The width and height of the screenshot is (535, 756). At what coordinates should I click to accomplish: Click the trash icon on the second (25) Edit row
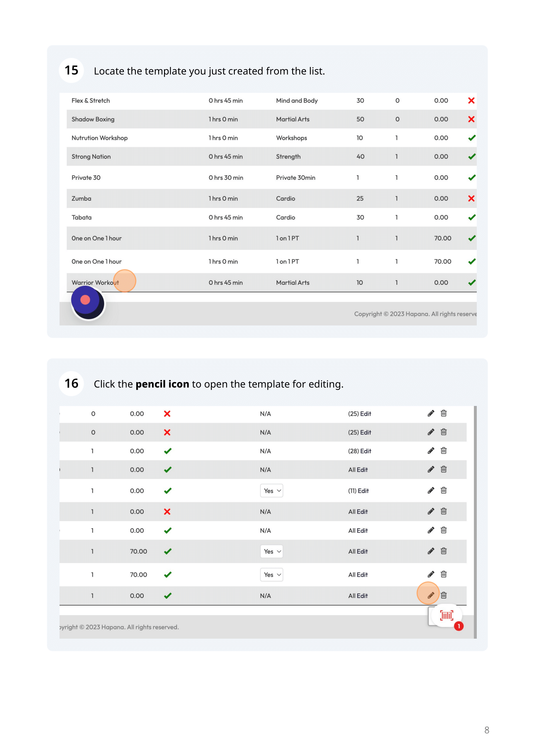pyautogui.click(x=444, y=432)
